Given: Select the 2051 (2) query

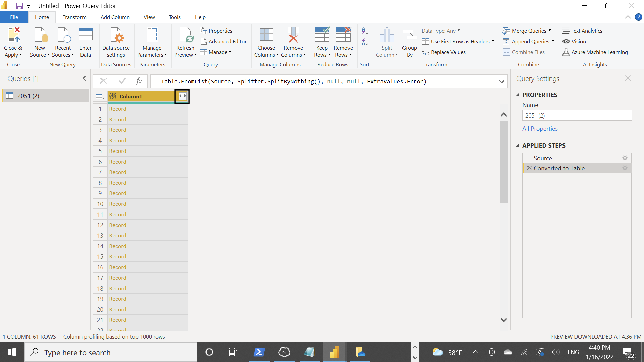Looking at the screenshot, I should point(45,96).
